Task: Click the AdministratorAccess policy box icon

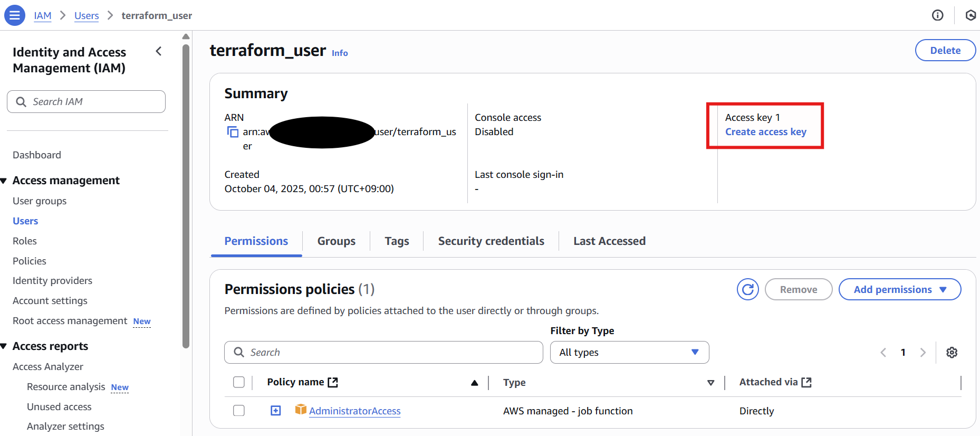Action: click(x=301, y=410)
